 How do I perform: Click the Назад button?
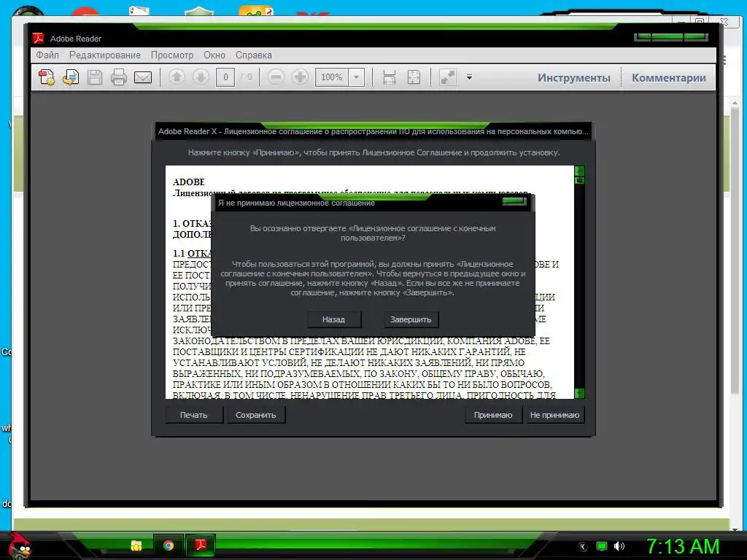333,319
